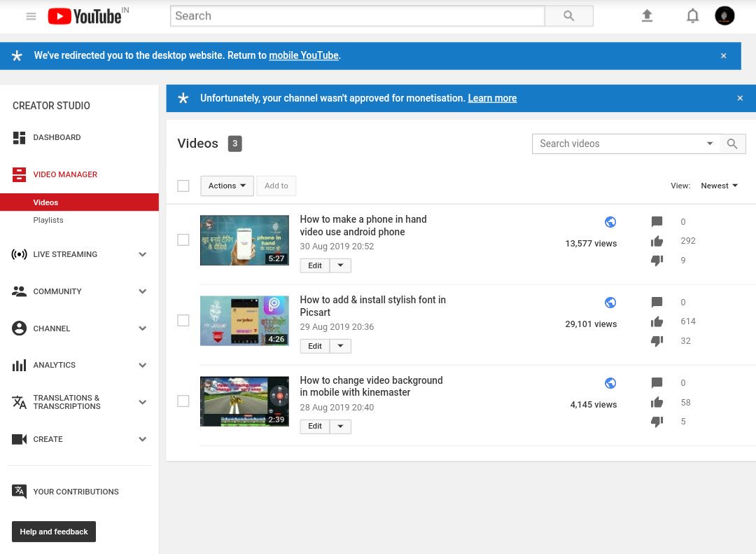Click thumbs-down icon with 32 dislikes
This screenshot has width=756, height=554.
point(657,341)
